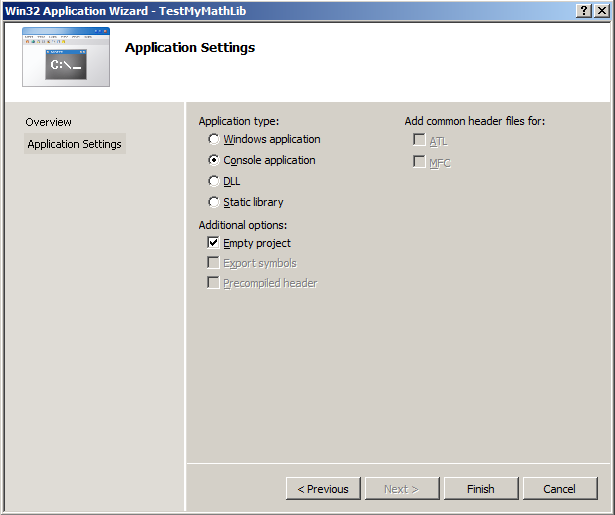Cancel the application wizard
The height and width of the screenshot is (515, 615).
(559, 489)
